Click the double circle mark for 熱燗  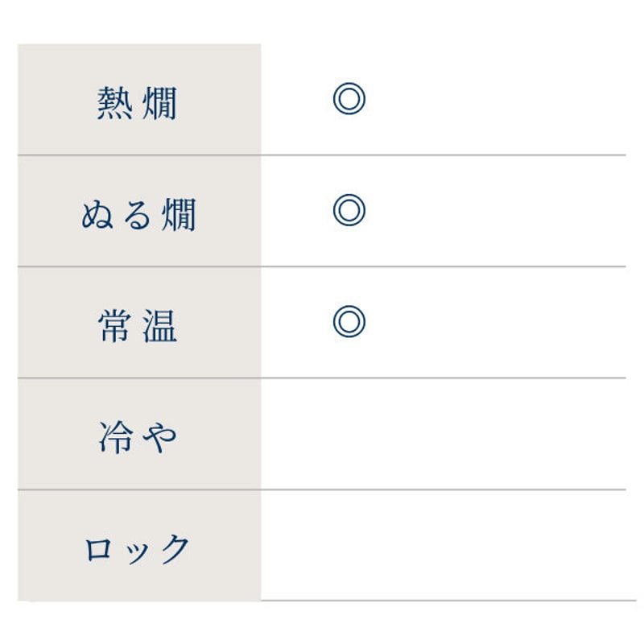point(349,98)
